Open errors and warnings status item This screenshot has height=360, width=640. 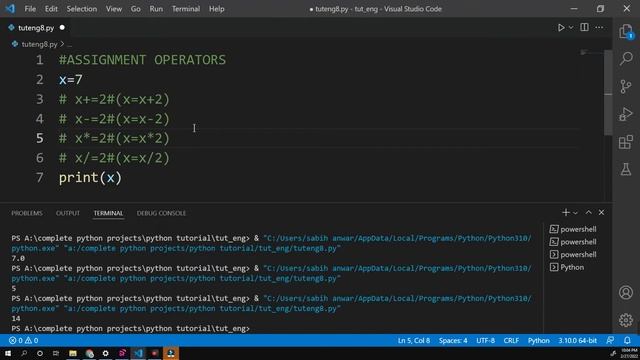(x=23, y=340)
